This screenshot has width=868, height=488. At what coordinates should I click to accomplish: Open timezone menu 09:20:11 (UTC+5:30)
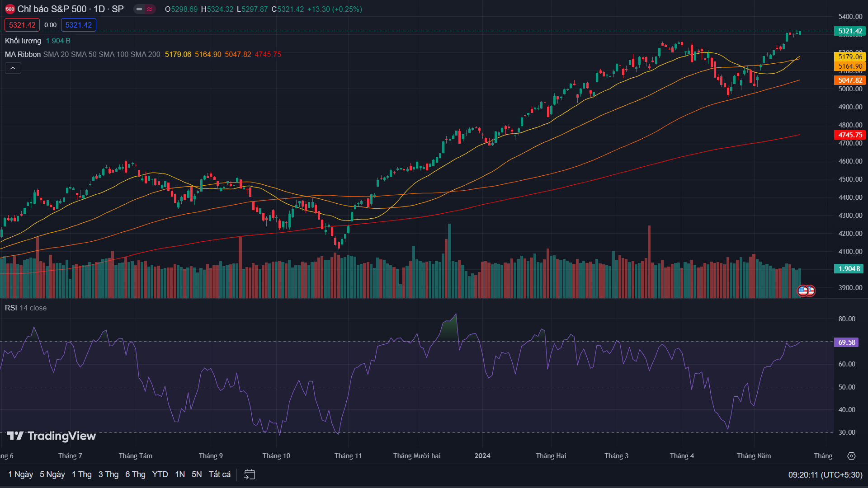[x=826, y=475]
